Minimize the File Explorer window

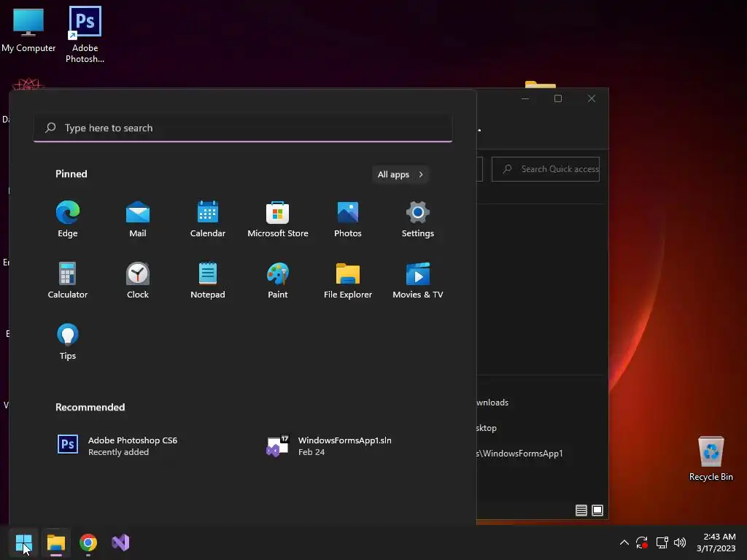click(x=525, y=98)
